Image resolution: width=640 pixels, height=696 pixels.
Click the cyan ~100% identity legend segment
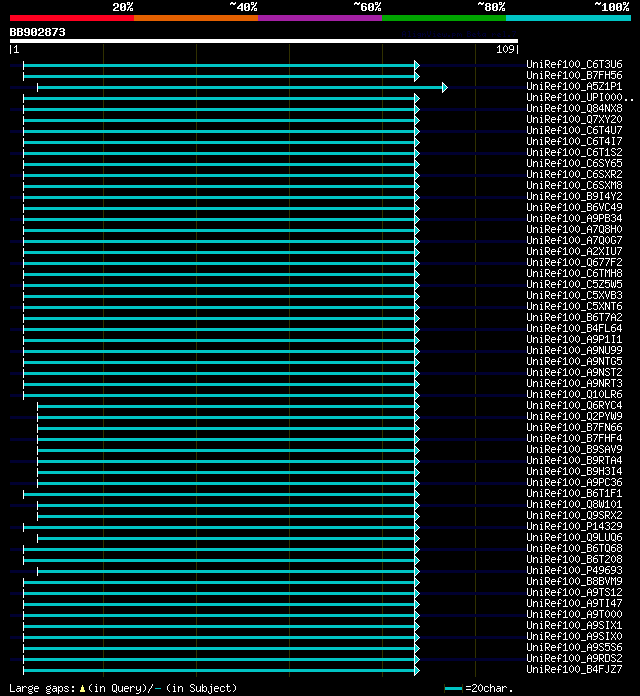pos(569,18)
